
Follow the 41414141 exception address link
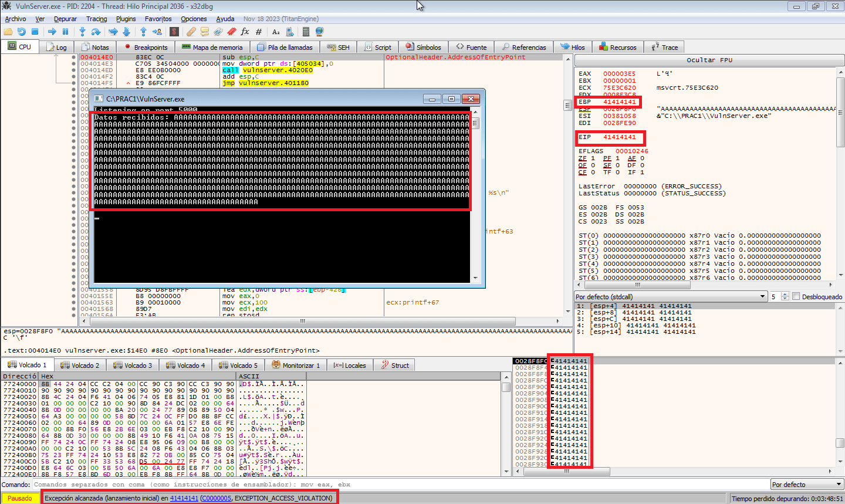[x=184, y=498]
